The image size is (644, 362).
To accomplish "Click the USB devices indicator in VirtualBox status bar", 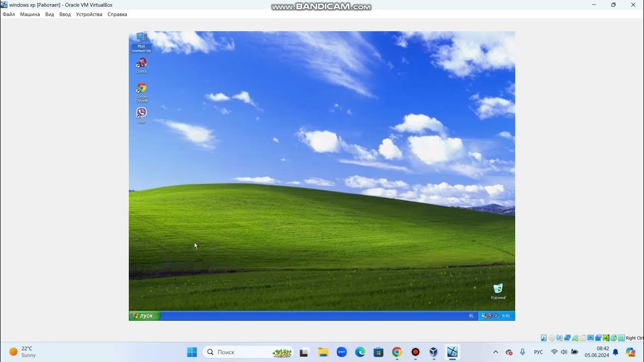I will [576, 338].
